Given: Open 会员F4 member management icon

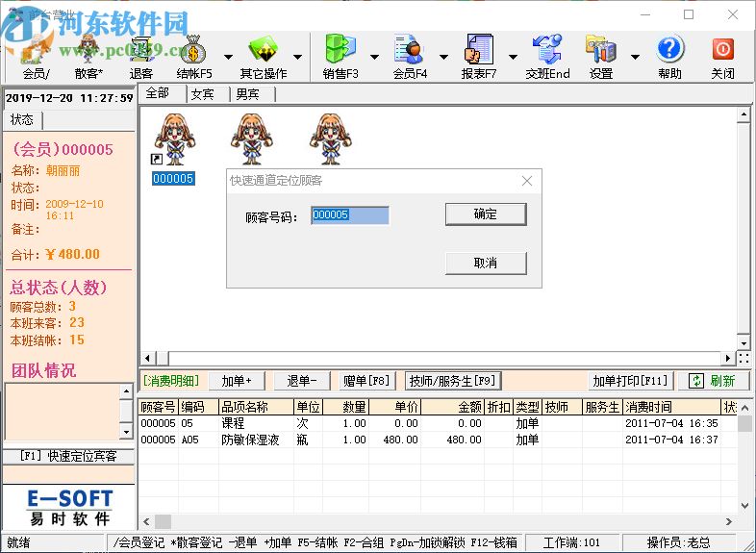Looking at the screenshot, I should (x=410, y=58).
